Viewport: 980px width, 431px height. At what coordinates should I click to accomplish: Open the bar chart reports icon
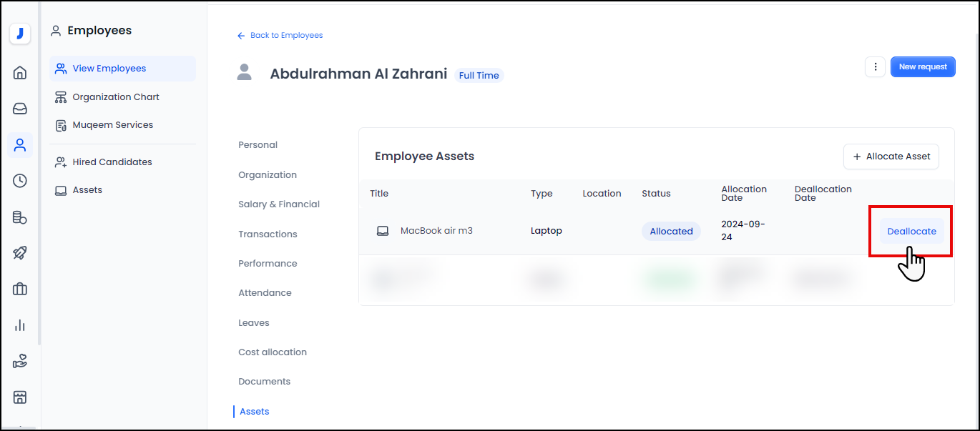(20, 325)
